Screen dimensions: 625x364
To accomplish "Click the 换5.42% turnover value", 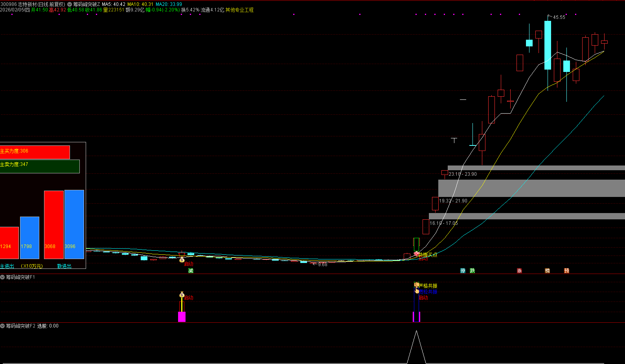I will pos(190,10).
